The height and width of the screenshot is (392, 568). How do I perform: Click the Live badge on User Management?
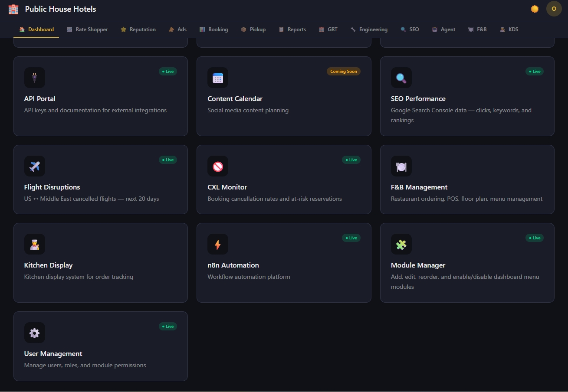coord(168,327)
